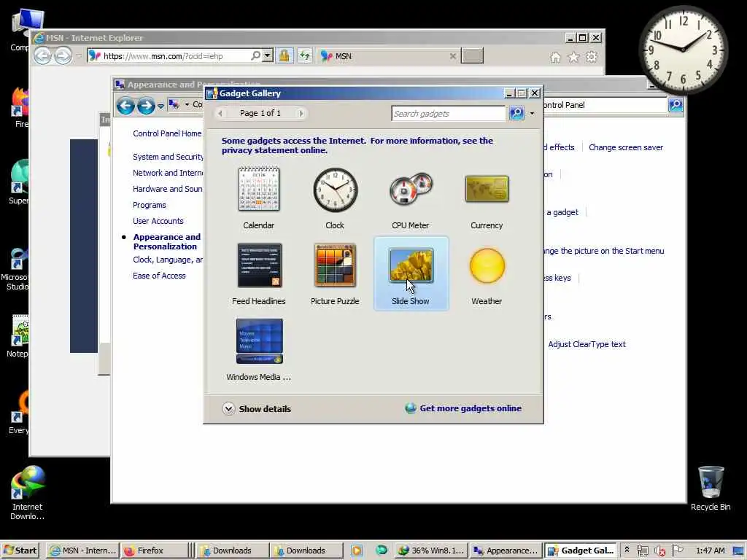Pick the Currency gadget icon

click(487, 189)
